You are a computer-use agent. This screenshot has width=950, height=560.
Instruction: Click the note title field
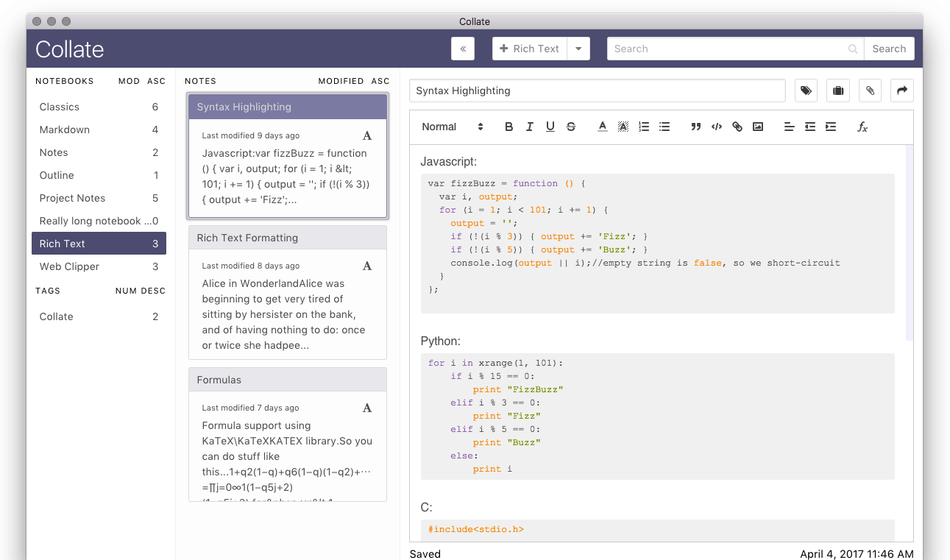tap(597, 91)
